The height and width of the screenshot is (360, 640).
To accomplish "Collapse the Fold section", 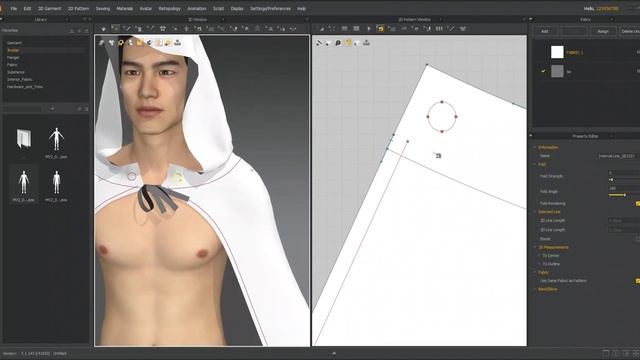I will 535,164.
